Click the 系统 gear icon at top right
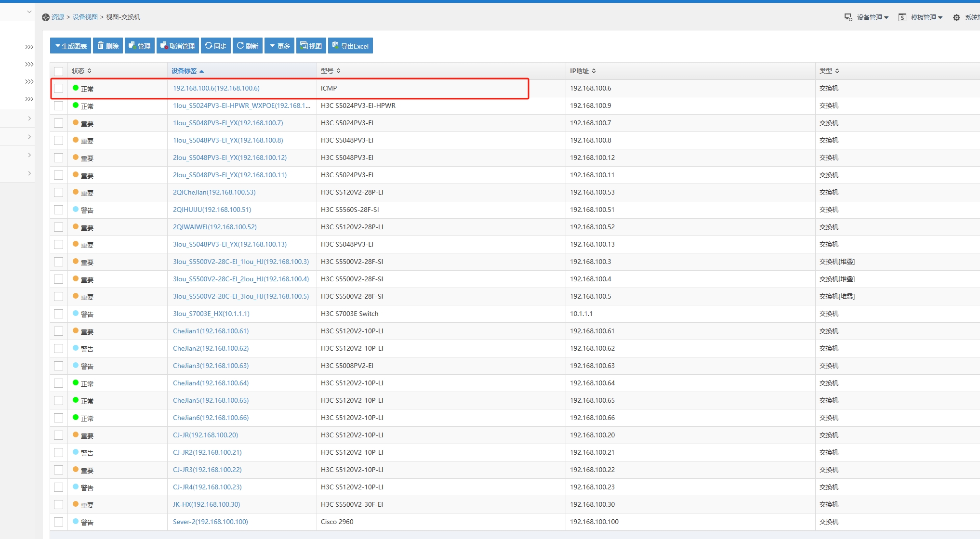This screenshot has width=980, height=539. tap(956, 17)
